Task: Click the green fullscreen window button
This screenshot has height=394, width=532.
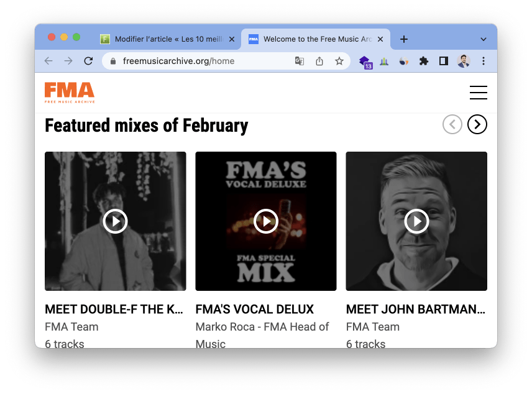Action: (76, 37)
